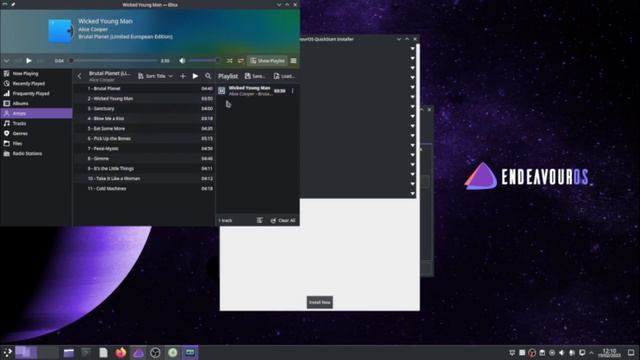Click Install Now in the QuickStart Installer
The image size is (640, 360).
[x=320, y=302]
